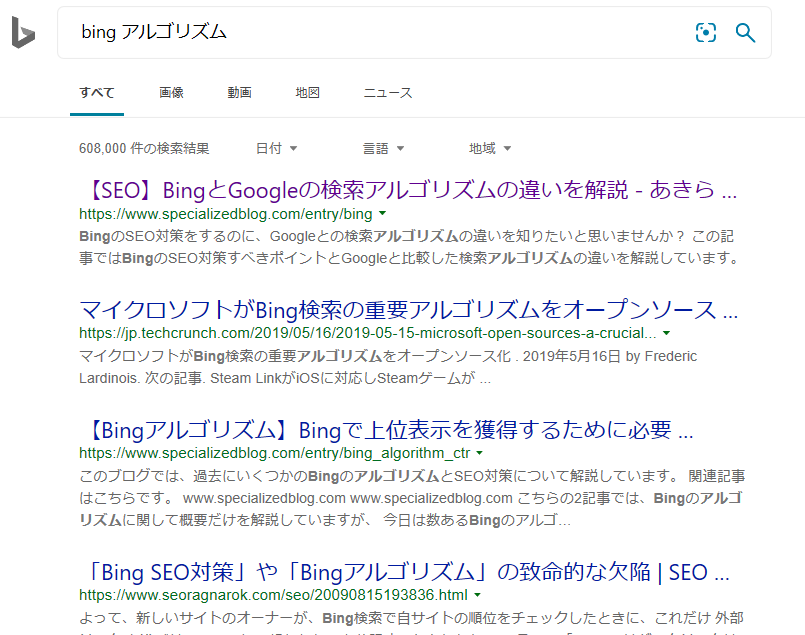
Task: Open the 地図 tab
Action: pos(308,93)
